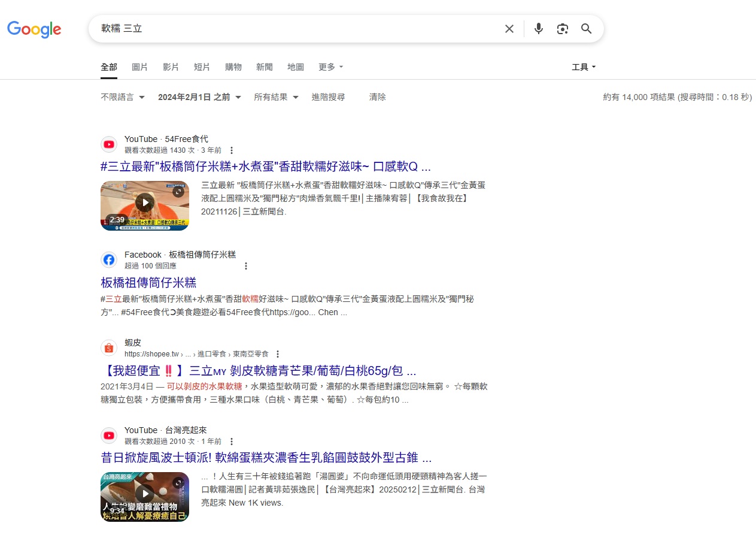Screen dimensions: 756x541
Task: Open the 不限語言 language filter
Action: [123, 97]
